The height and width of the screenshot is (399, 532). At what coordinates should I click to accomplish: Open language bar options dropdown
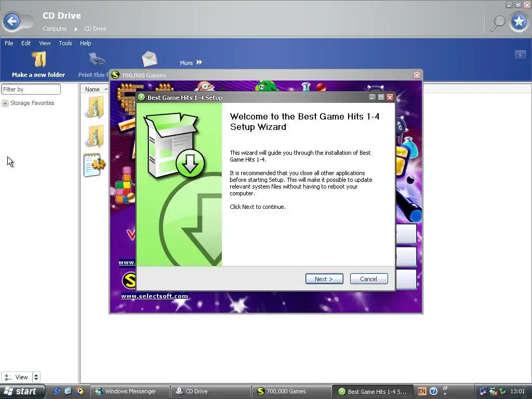pyautogui.click(x=445, y=394)
